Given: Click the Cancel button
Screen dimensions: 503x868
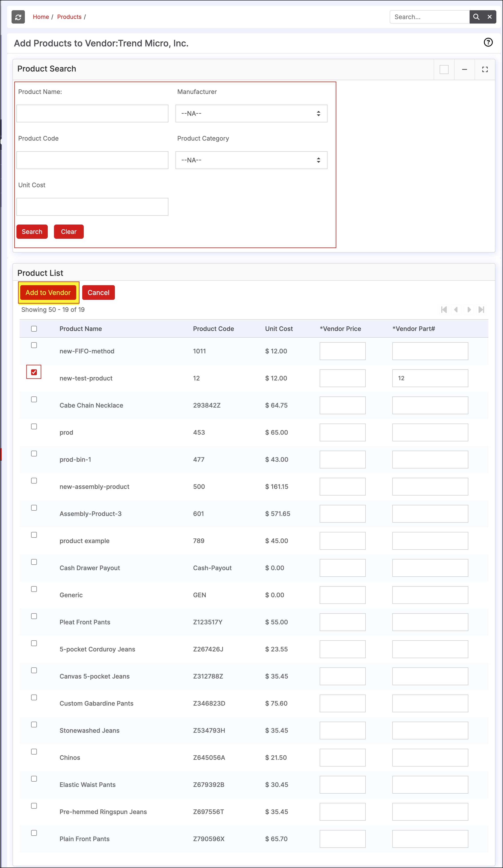Looking at the screenshot, I should (x=98, y=293).
